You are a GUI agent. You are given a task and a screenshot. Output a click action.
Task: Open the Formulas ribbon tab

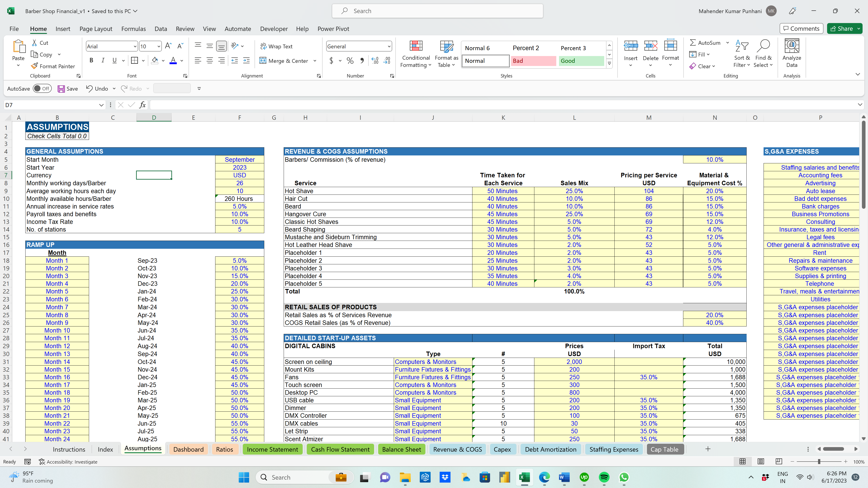[133, 29]
